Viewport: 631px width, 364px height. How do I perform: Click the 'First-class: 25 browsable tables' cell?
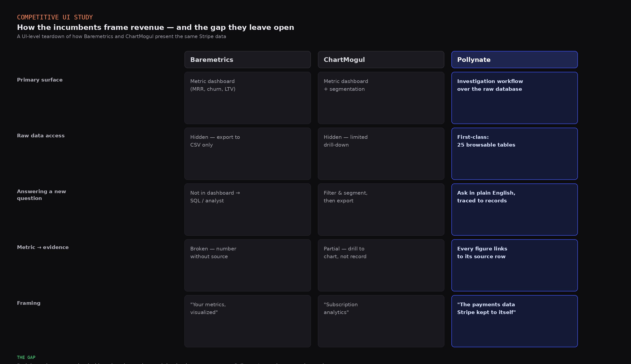[x=515, y=154]
